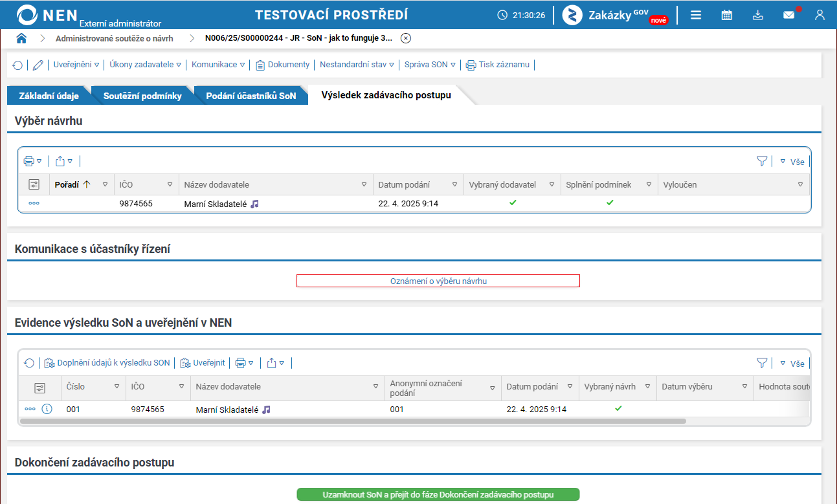Expand the Uveřejnění dropdown menu
Image resolution: width=837 pixels, height=504 pixels.
click(76, 65)
